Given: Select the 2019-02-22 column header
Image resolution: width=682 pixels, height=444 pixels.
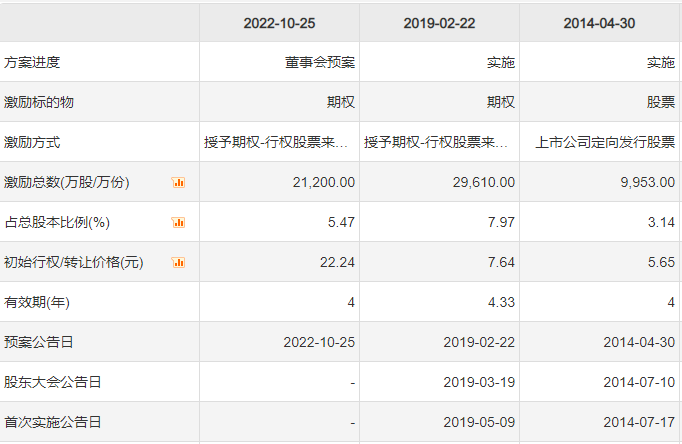Looking at the screenshot, I should click(x=439, y=22).
